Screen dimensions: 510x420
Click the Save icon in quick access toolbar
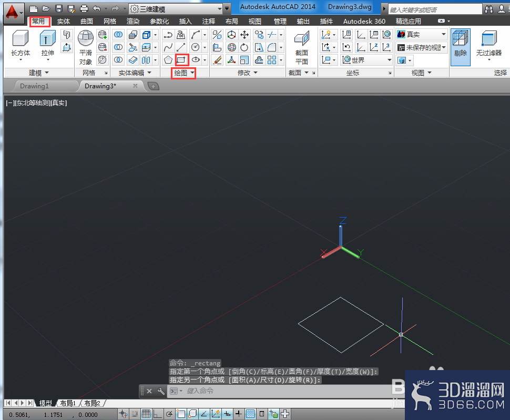click(58, 9)
